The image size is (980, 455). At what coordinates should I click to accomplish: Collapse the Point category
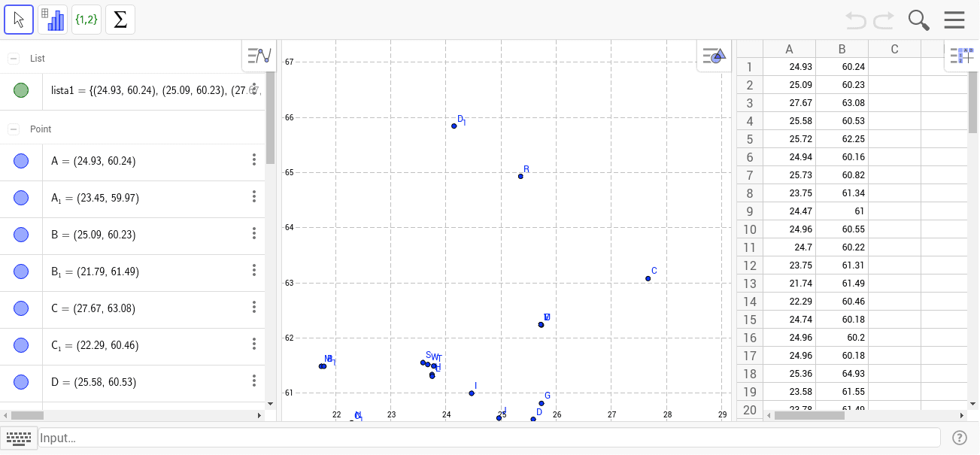(14, 129)
